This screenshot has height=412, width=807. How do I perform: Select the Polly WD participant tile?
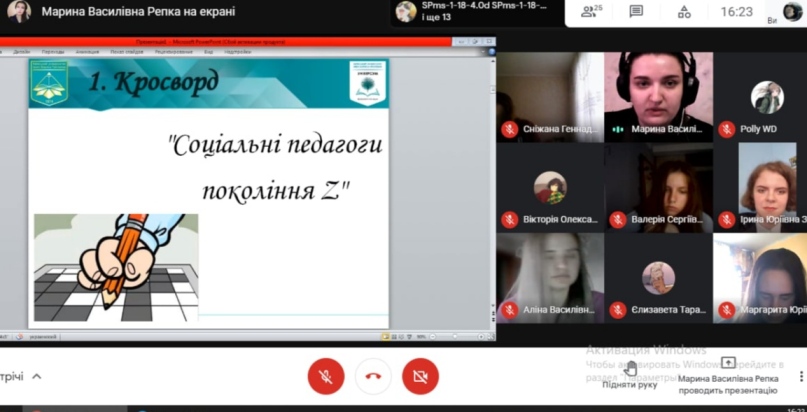click(760, 97)
